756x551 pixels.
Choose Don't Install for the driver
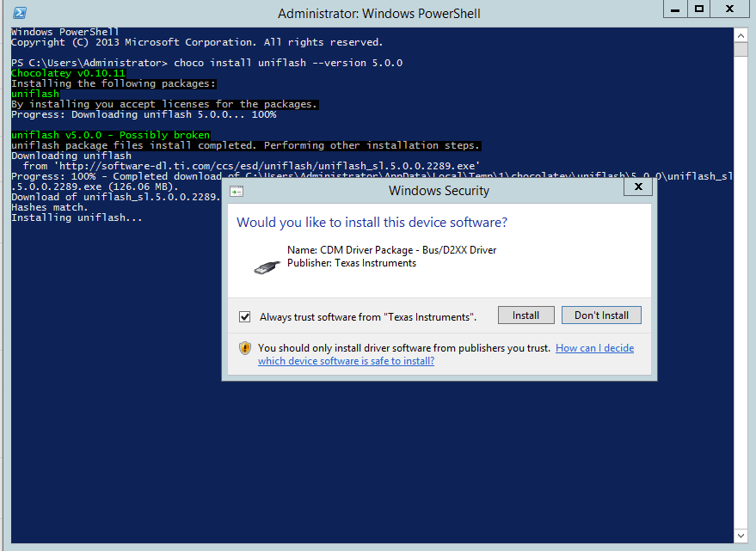pyautogui.click(x=601, y=315)
